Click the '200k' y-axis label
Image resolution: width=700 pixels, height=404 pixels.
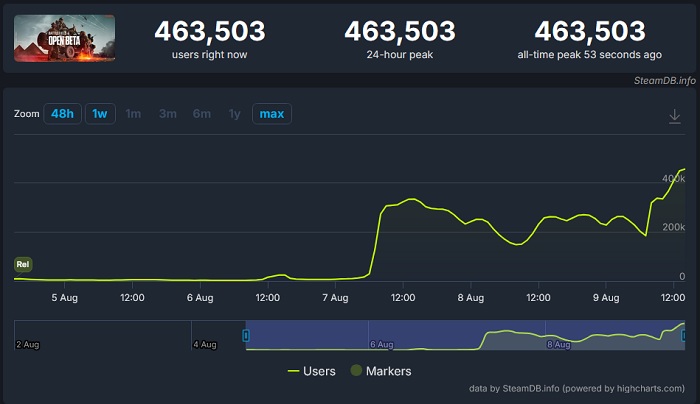[x=674, y=227]
